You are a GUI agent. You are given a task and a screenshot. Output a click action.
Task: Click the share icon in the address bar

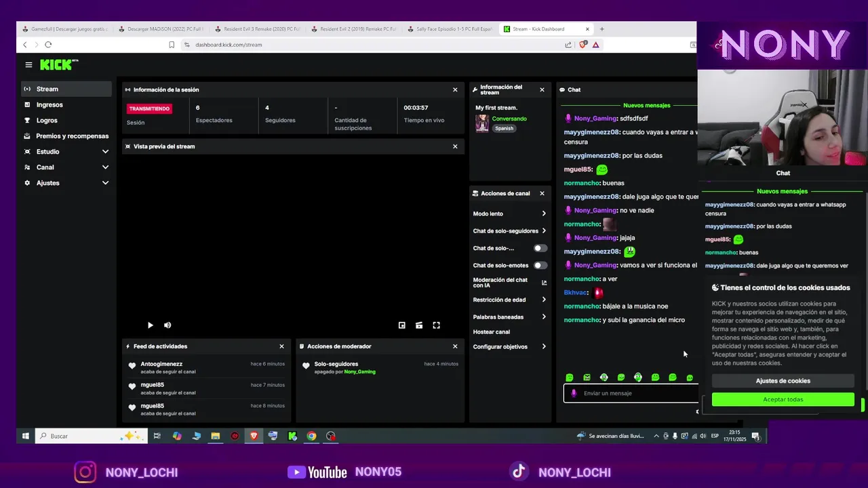[568, 45]
